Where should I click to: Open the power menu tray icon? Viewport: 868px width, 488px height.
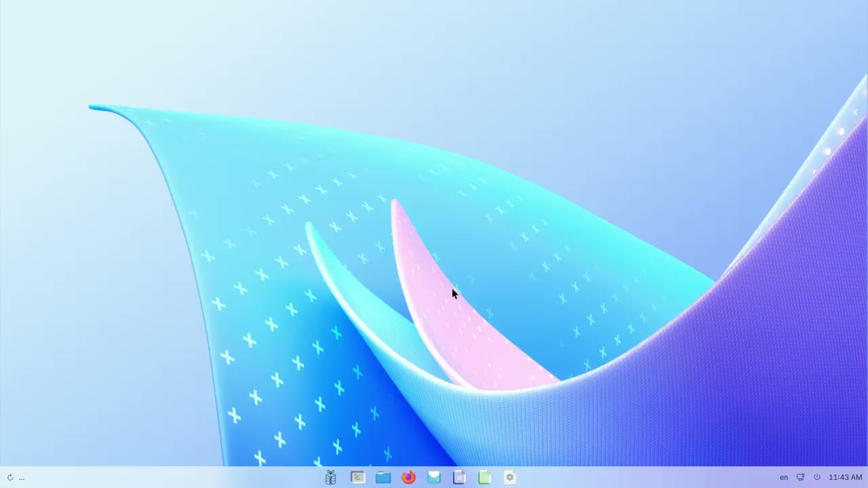[x=817, y=478]
